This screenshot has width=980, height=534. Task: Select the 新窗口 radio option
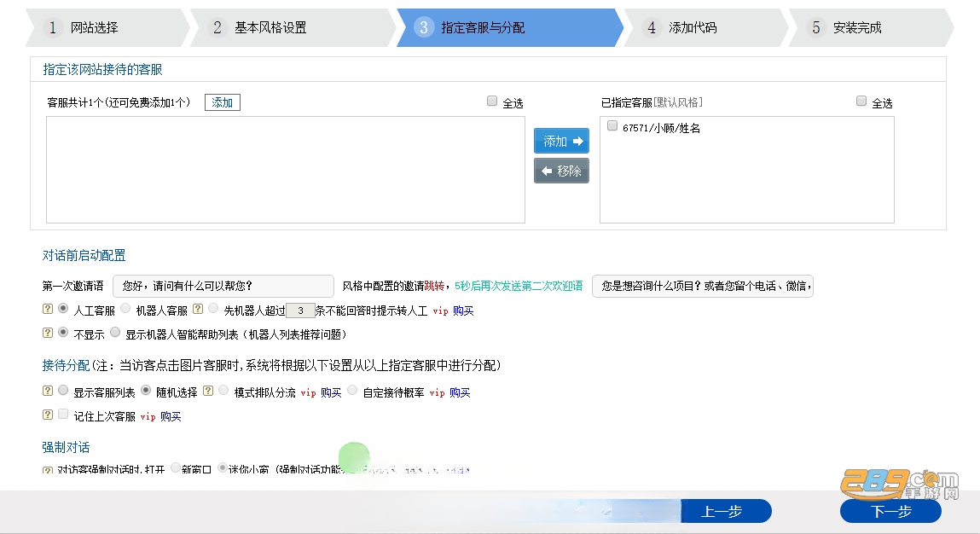tap(176, 467)
